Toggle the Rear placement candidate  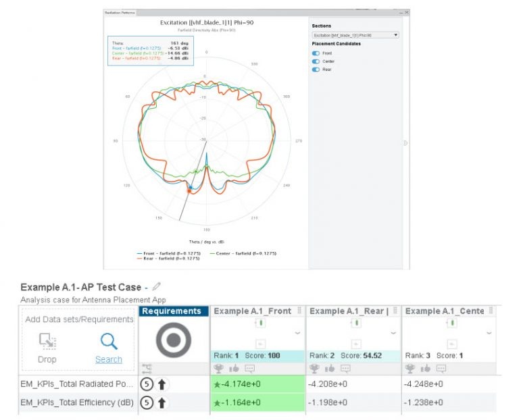(x=316, y=70)
